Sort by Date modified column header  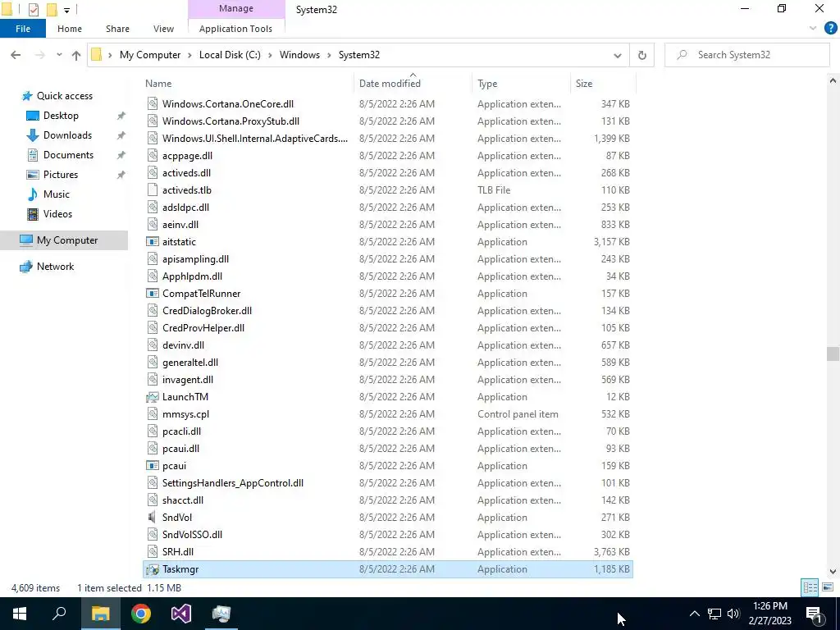pos(390,84)
